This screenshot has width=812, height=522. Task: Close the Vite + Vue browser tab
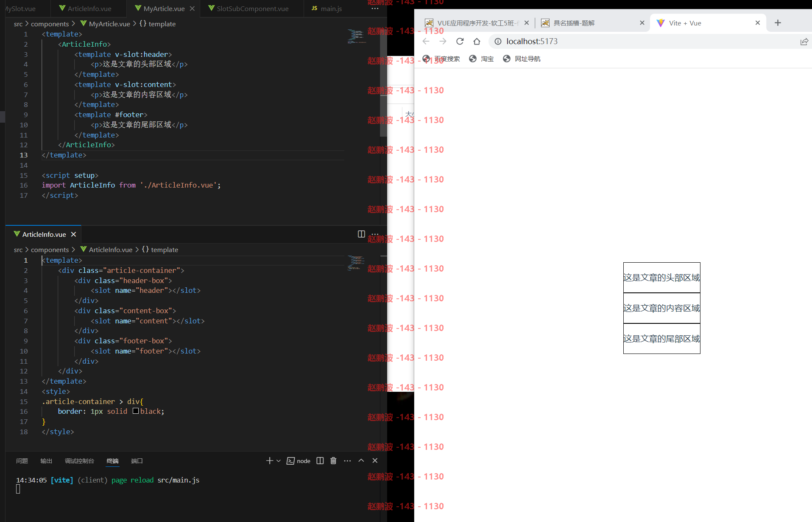tap(758, 23)
